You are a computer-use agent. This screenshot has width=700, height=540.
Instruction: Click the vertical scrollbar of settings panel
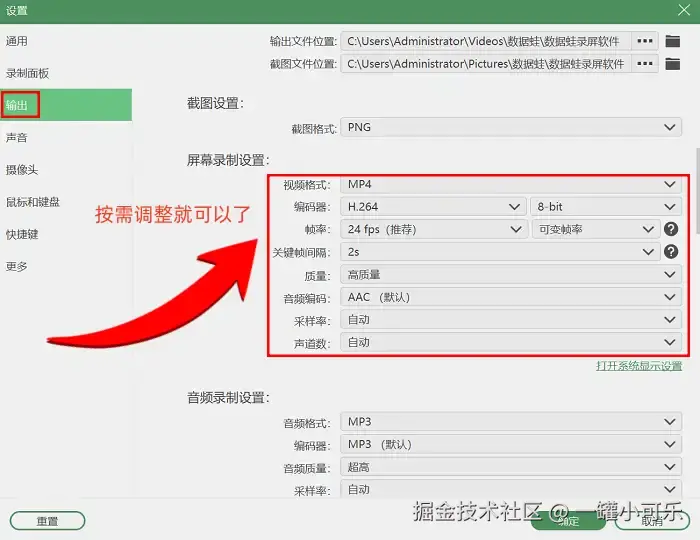pos(697,191)
